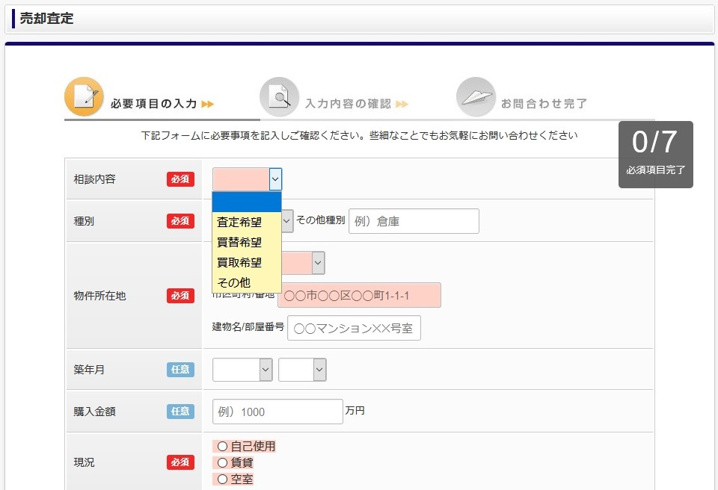
Task: Click the pencil-and-paper step icon
Action: coord(84,97)
